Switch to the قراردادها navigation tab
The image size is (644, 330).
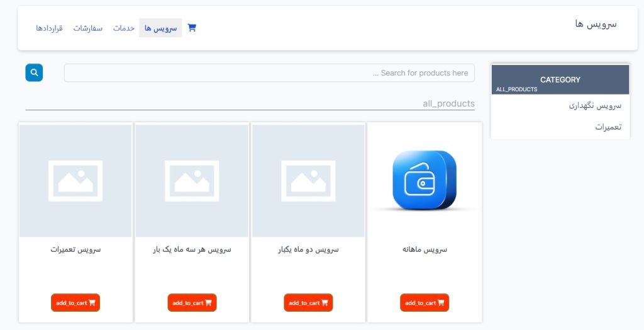tap(49, 28)
